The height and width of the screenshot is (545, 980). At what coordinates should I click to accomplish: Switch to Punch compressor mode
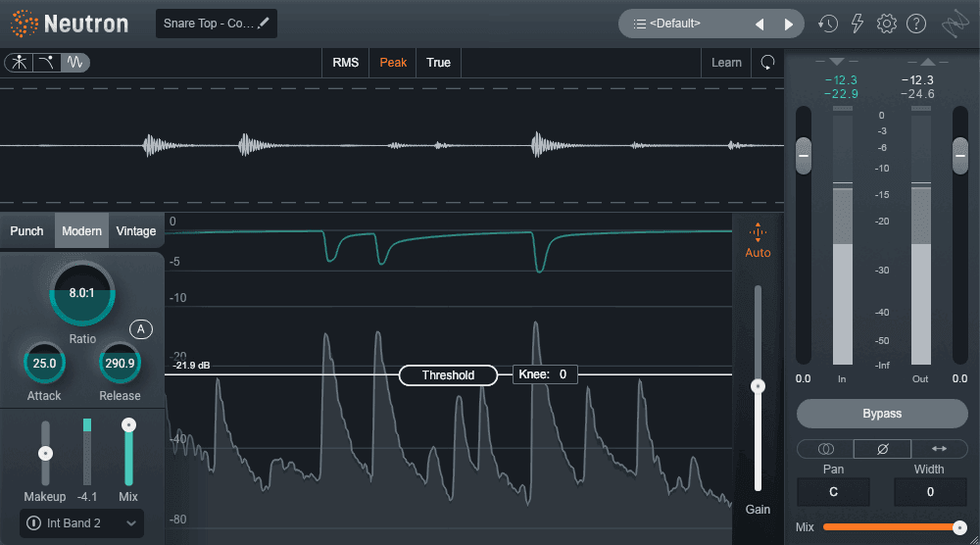tap(26, 230)
